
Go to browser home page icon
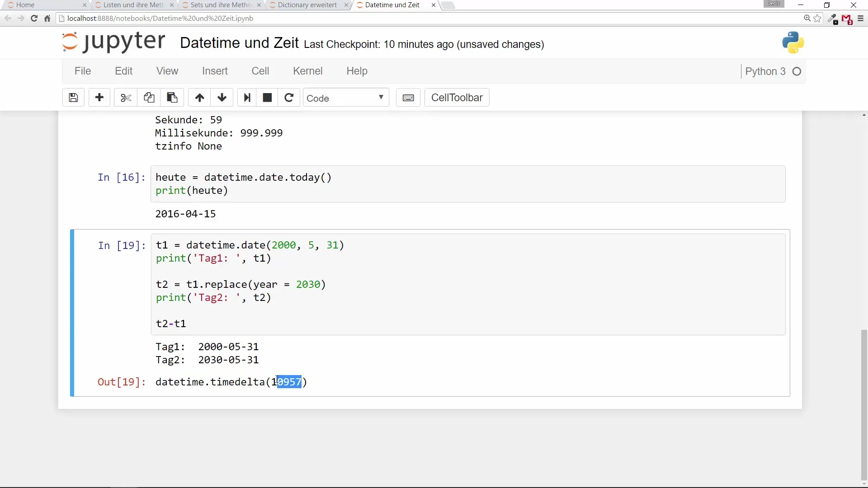click(x=47, y=19)
